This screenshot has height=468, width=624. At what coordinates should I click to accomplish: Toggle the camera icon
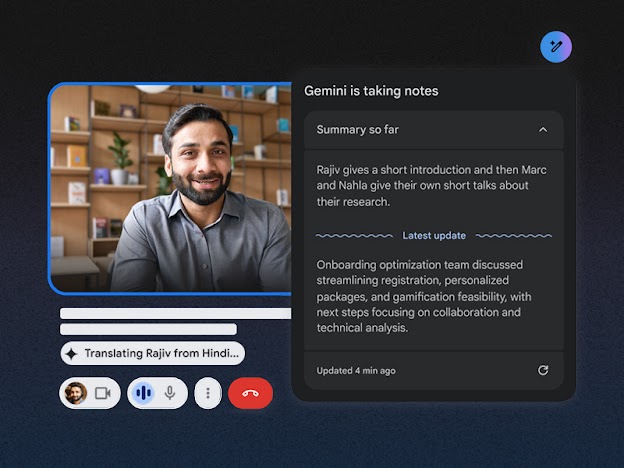(103, 393)
